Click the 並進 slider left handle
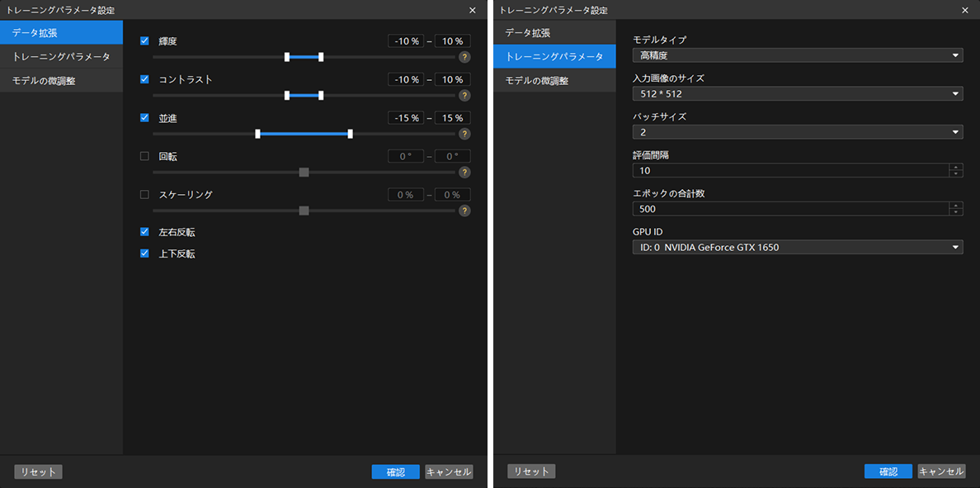This screenshot has width=980, height=488. tap(257, 134)
